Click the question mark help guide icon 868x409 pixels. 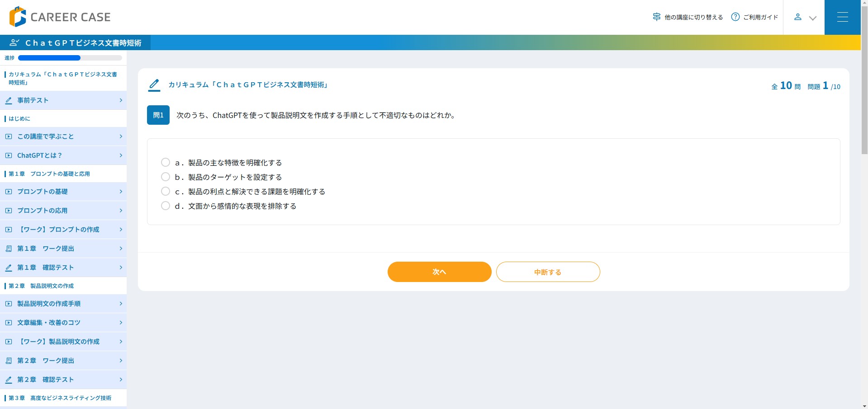click(x=735, y=17)
